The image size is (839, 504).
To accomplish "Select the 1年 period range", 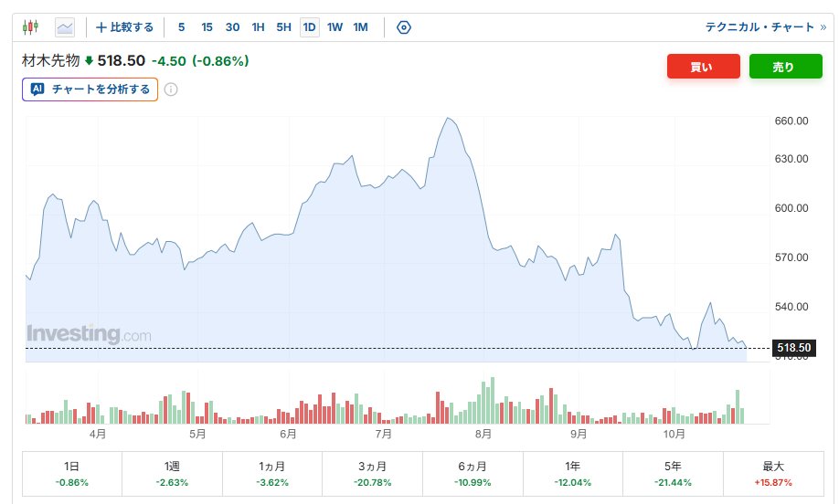I will click(572, 474).
